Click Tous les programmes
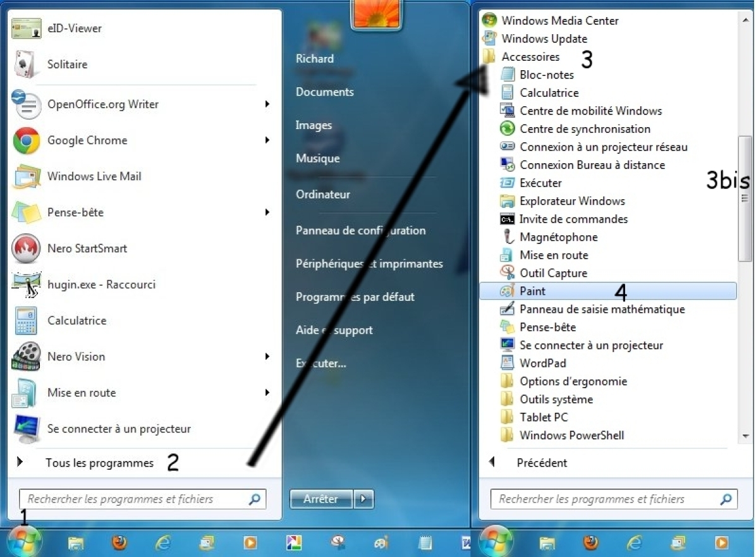Screen dimensions: 756x557 pos(99,463)
